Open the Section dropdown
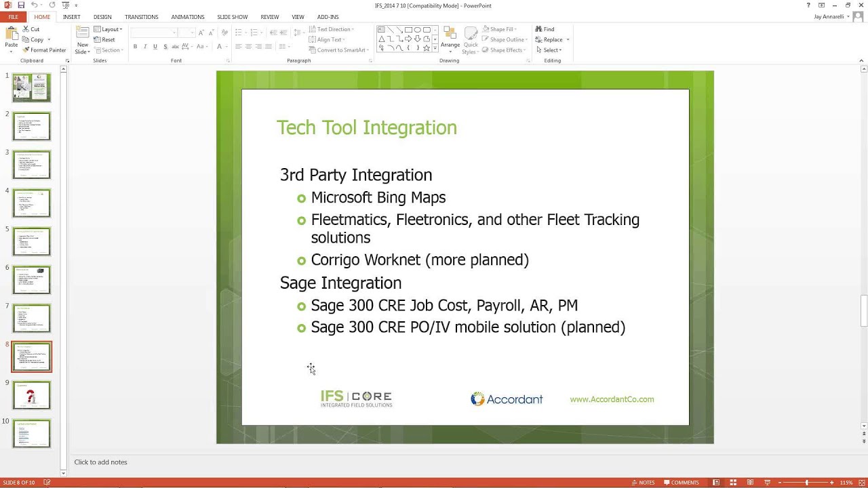The image size is (868, 488). tap(108, 50)
